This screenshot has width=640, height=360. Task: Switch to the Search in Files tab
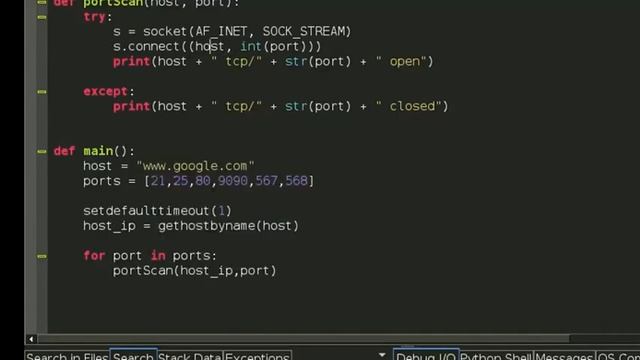pos(67,356)
